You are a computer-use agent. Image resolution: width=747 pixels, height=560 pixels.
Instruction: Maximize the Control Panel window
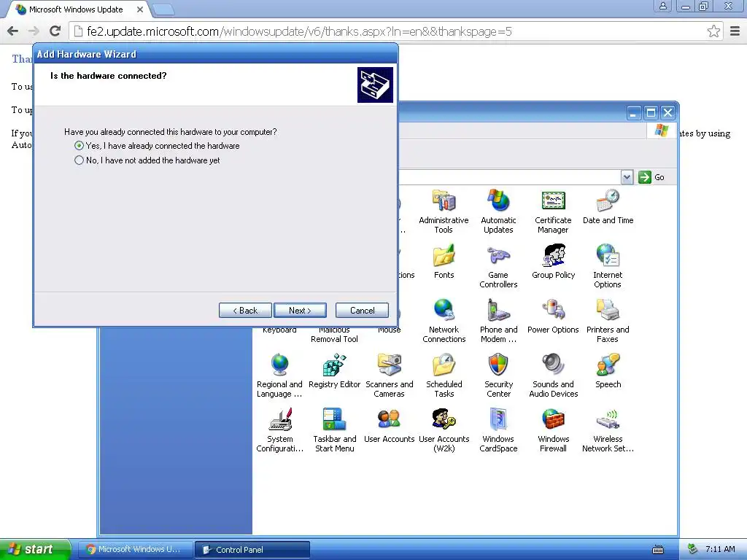pyautogui.click(x=651, y=113)
